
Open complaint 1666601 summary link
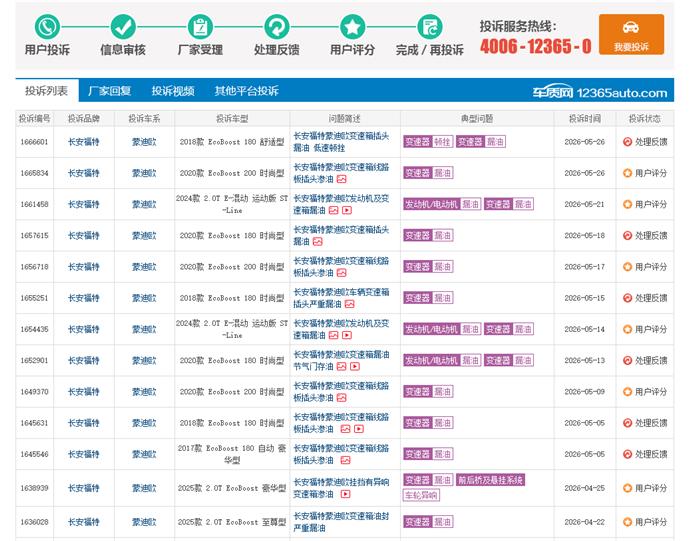[x=341, y=142]
